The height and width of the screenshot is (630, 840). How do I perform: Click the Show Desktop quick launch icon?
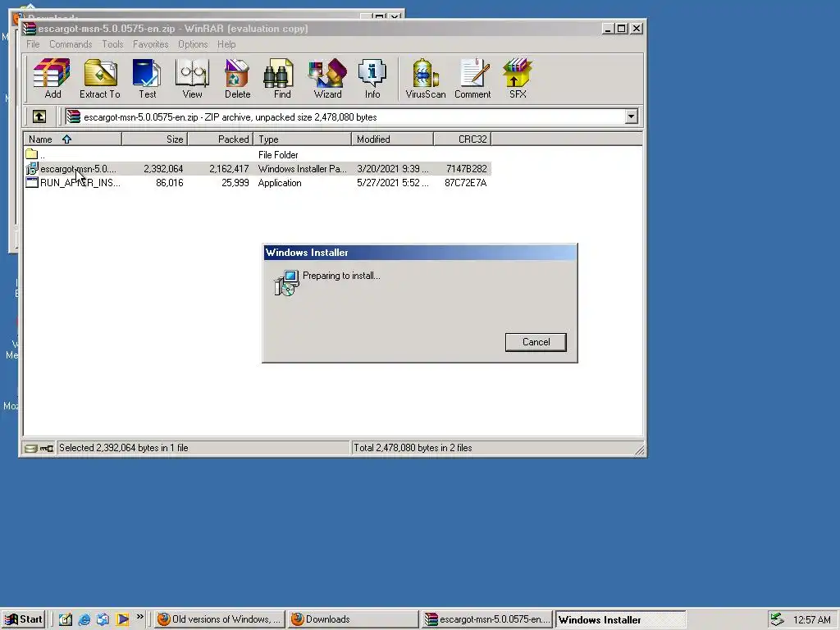(66, 619)
